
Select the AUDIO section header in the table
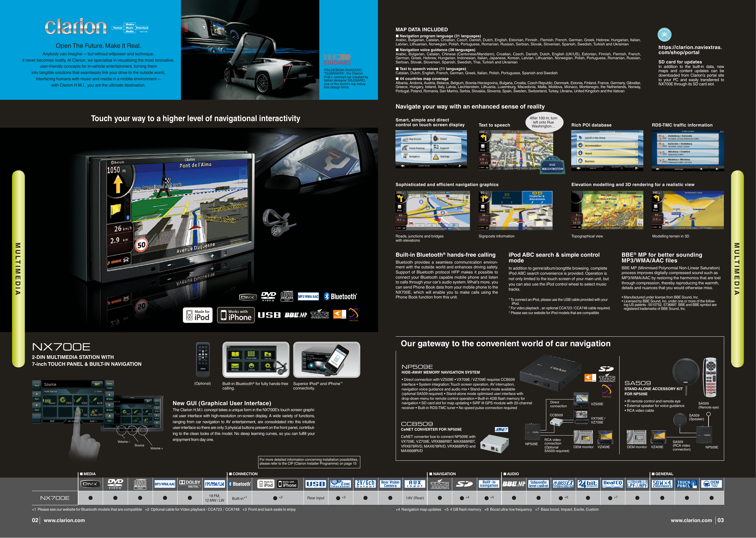tap(511, 474)
